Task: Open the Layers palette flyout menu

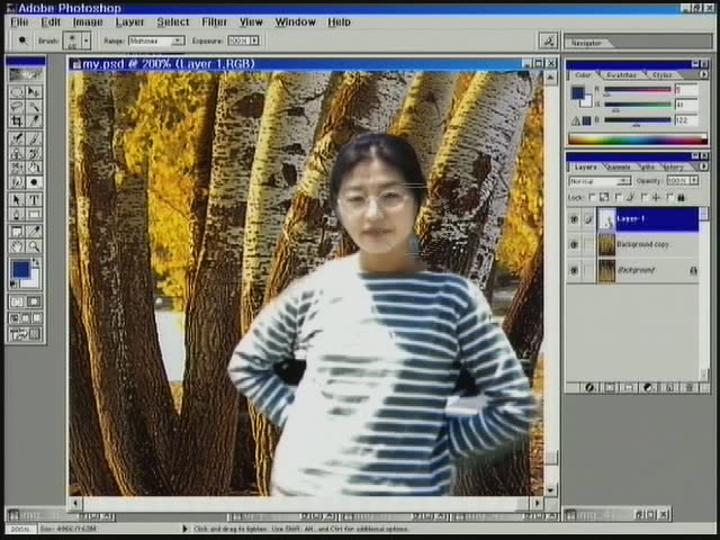Action: pyautogui.click(x=703, y=166)
